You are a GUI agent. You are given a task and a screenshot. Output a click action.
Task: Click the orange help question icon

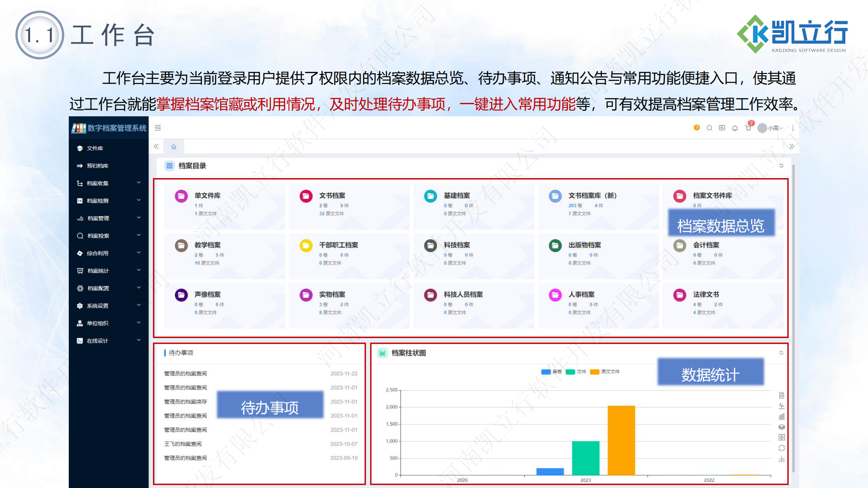697,128
